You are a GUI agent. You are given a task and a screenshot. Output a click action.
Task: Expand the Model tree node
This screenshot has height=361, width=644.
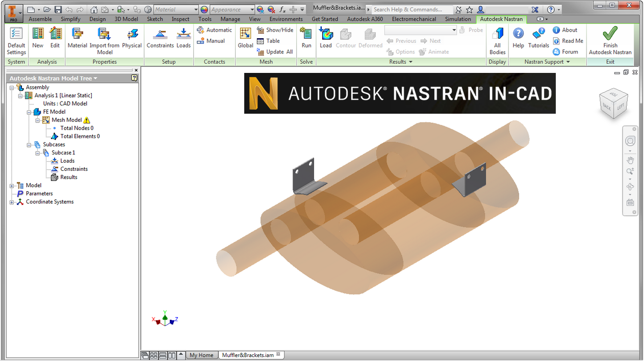tap(12, 186)
